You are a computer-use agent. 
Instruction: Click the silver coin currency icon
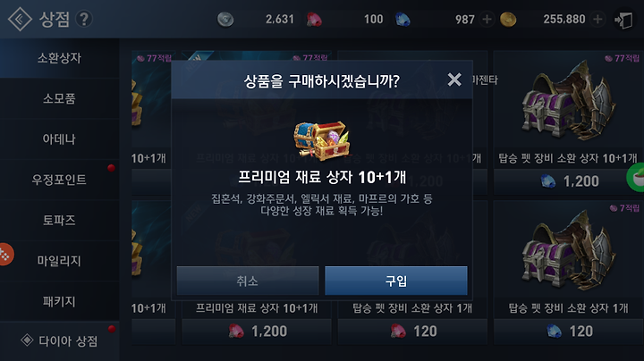click(x=225, y=20)
